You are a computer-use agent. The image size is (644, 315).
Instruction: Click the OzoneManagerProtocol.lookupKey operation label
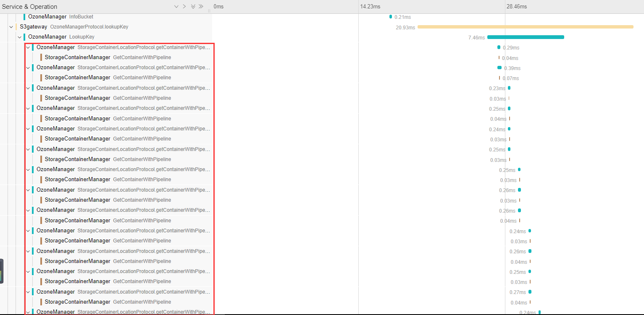point(89,27)
